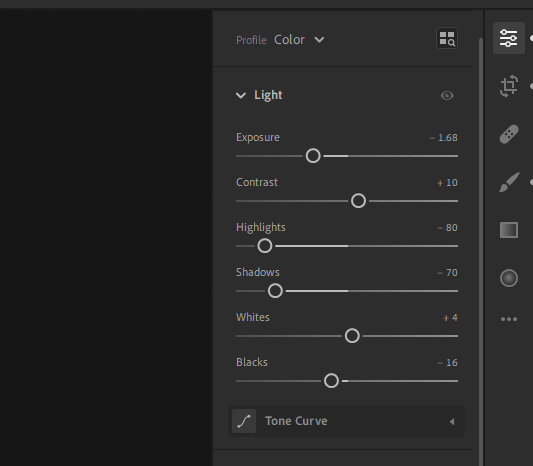Screen dimensions: 533x466
Task: Toggle Light panel visibility eye icon
Action: point(447,96)
